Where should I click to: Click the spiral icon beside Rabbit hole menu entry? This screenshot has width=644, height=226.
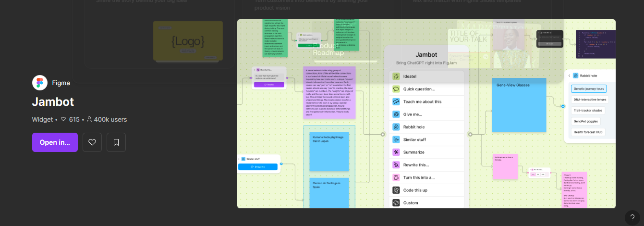396,127
